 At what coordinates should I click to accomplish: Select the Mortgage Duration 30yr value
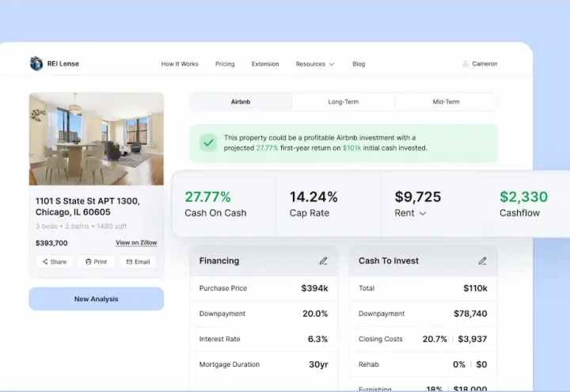[x=318, y=364]
